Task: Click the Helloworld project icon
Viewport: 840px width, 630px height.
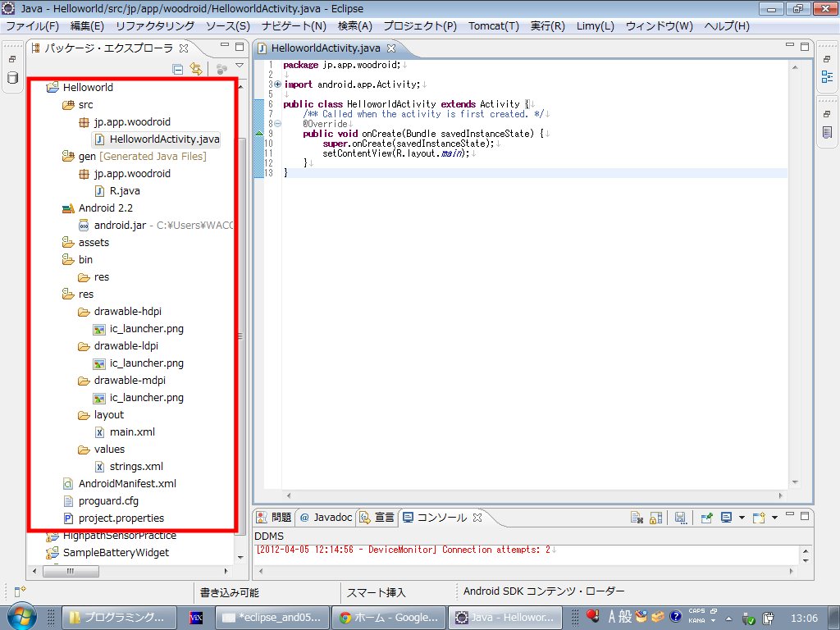Action: click(x=52, y=87)
